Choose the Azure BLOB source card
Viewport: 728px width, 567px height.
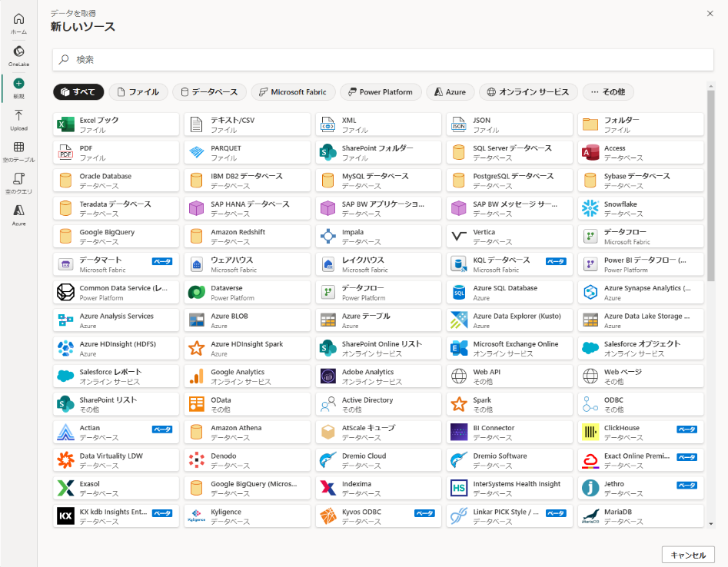click(x=248, y=320)
